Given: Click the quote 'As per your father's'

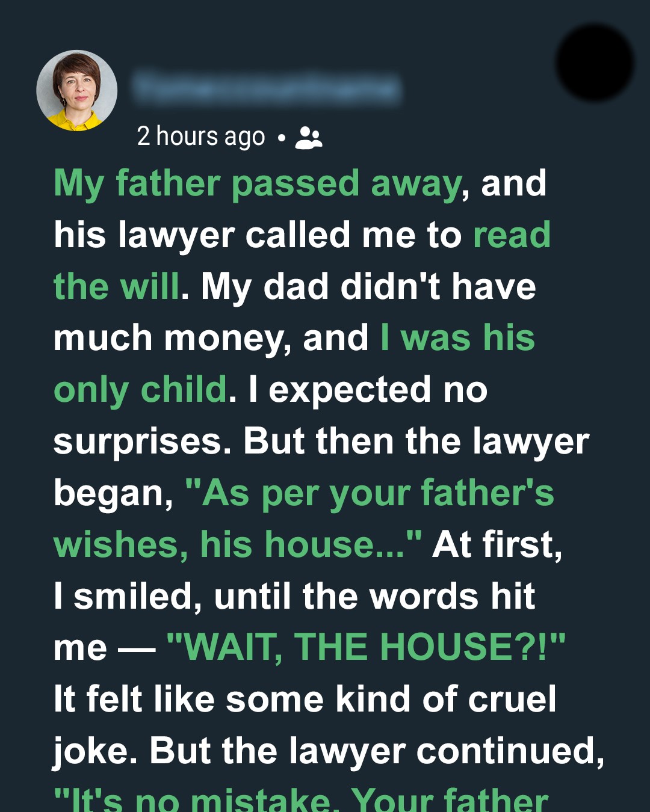Looking at the screenshot, I should coord(370,494).
